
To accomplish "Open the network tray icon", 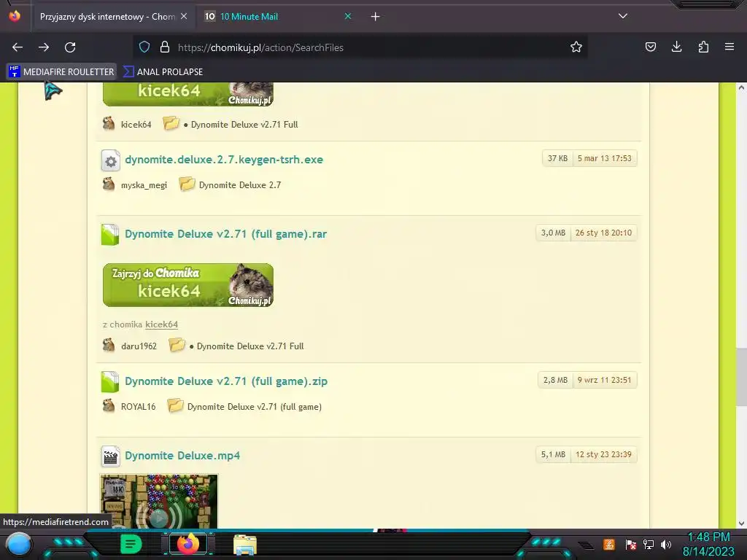I will [x=649, y=544].
